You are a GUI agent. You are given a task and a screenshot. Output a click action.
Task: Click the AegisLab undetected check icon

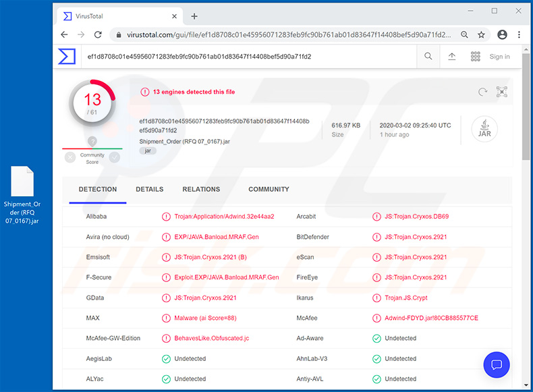click(x=166, y=359)
